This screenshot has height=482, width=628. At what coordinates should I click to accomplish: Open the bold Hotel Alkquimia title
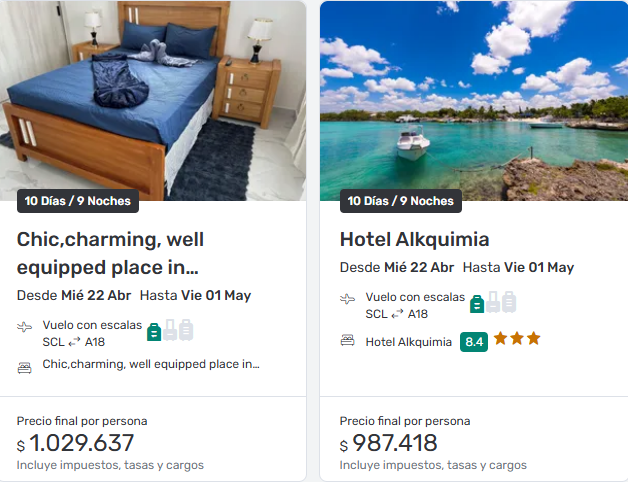pos(414,240)
